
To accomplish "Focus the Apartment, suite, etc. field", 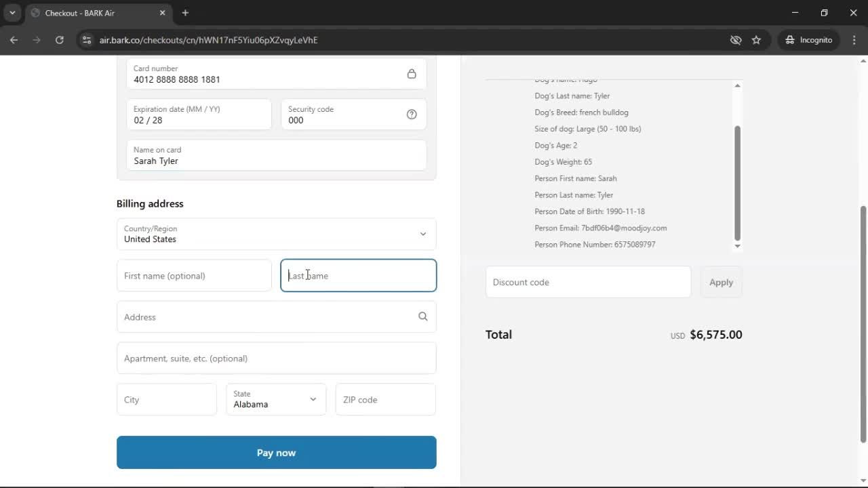I will [x=277, y=359].
